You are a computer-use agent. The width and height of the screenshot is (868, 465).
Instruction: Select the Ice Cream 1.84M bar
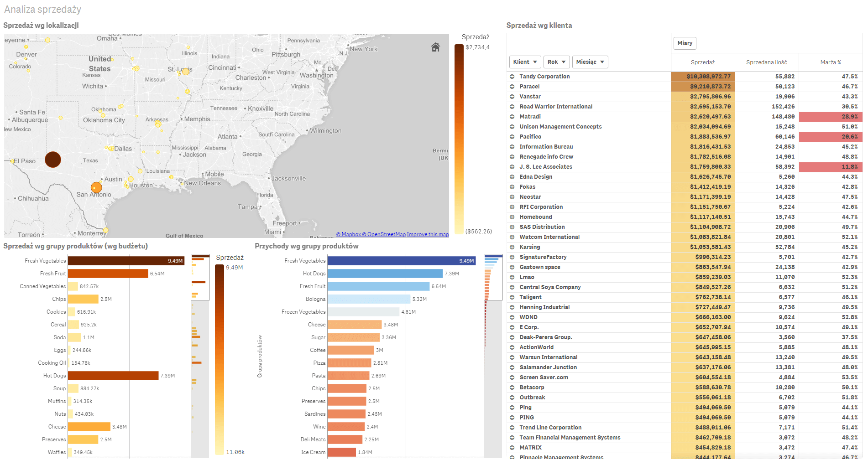coord(342,452)
